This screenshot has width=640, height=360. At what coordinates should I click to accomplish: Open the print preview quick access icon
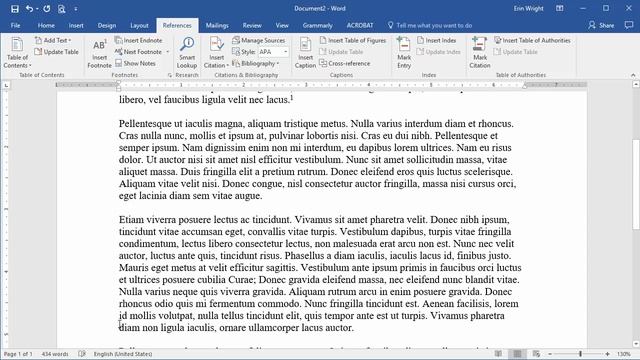click(61, 9)
